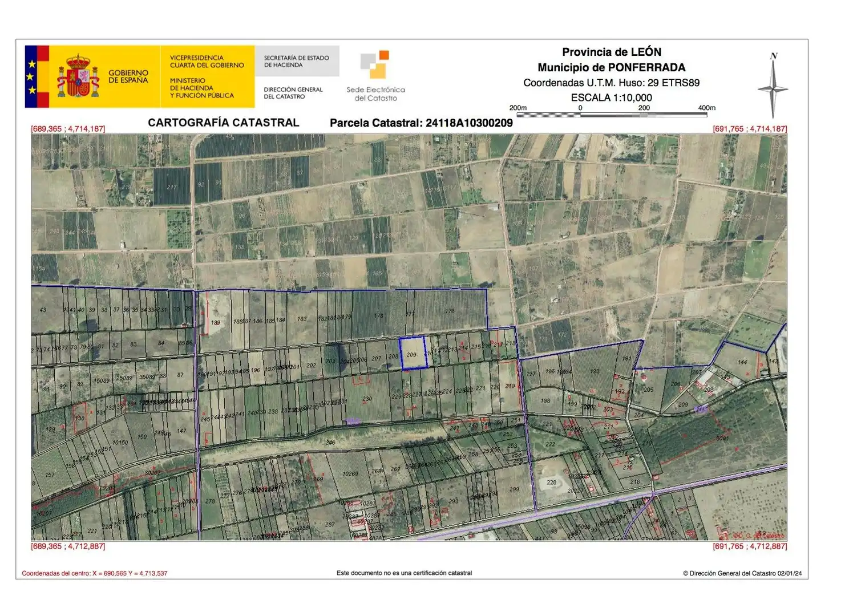Click parcel label 176 on the map
This screenshot has height=616, width=849.
(x=450, y=311)
